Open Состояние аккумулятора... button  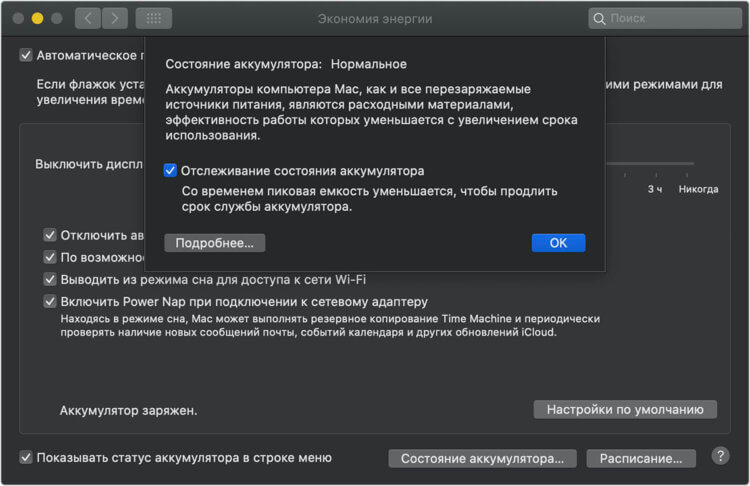click(483, 458)
